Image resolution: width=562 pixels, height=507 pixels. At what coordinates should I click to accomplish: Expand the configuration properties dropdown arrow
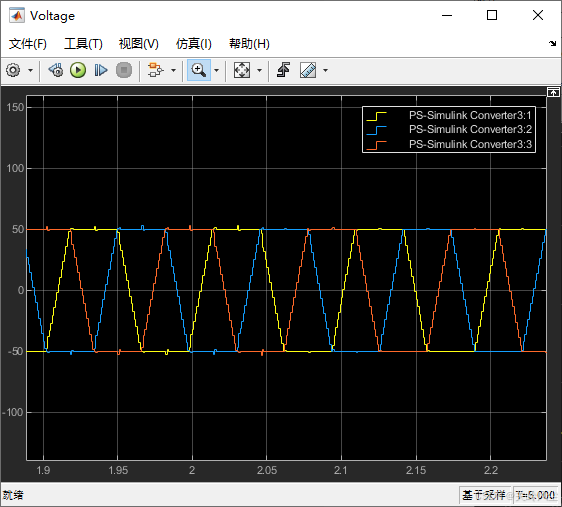30,70
